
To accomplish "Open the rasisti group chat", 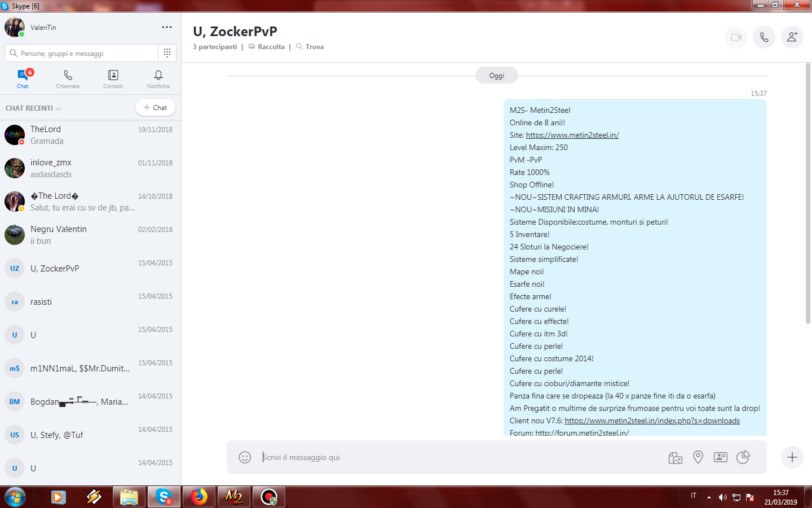I will coord(90,301).
